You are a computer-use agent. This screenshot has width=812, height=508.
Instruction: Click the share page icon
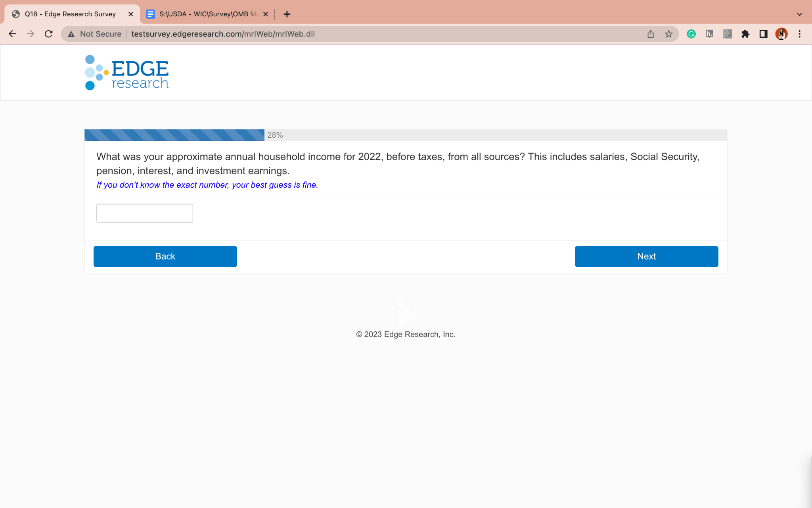[x=651, y=34]
